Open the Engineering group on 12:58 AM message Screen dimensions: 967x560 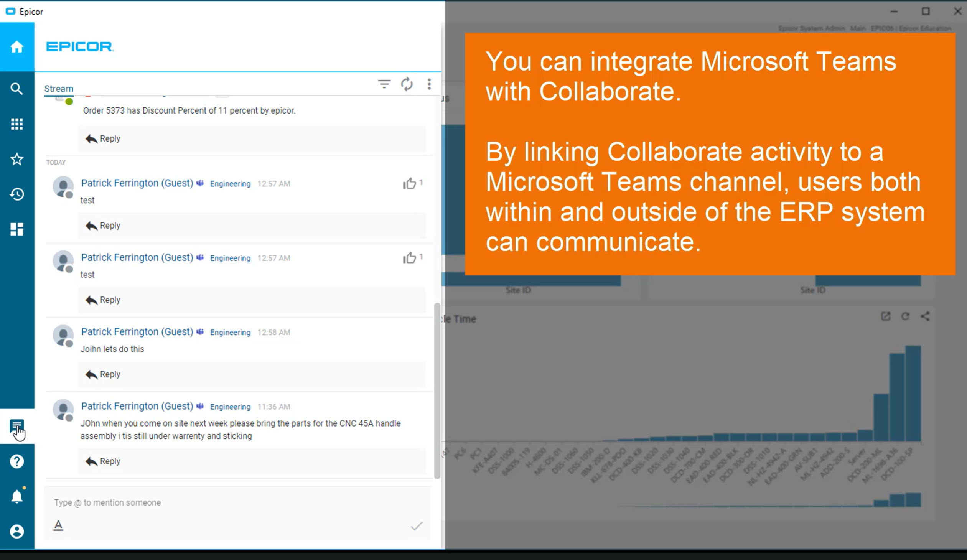(230, 333)
